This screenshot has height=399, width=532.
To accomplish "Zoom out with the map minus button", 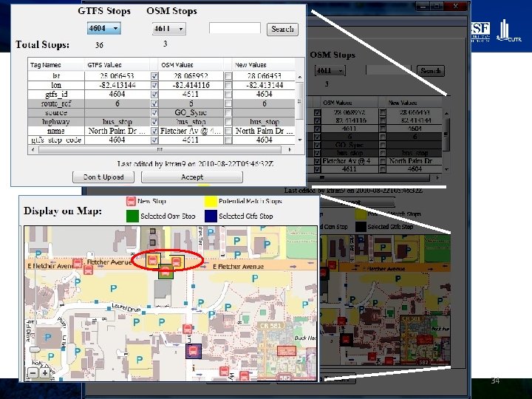I will click(x=33, y=373).
